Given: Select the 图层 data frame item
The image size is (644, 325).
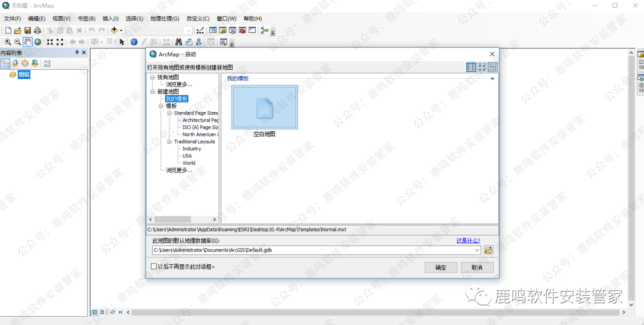Looking at the screenshot, I should pos(24,75).
